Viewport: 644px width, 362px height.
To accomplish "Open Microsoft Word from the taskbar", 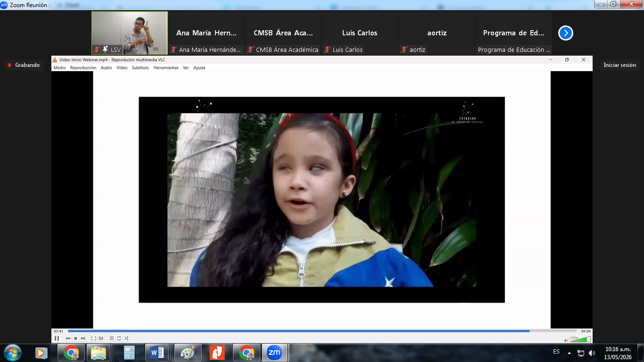I will [x=157, y=353].
